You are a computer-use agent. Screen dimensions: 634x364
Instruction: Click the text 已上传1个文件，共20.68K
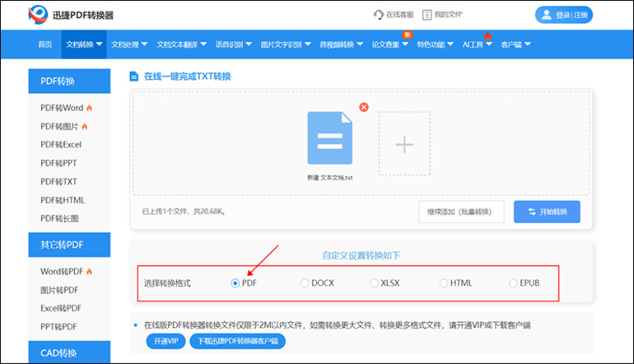184,212
